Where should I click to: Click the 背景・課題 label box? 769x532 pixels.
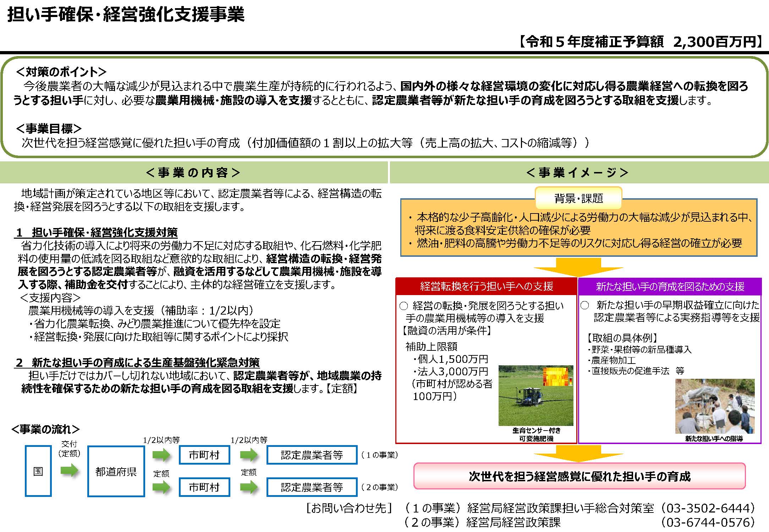coord(578,198)
